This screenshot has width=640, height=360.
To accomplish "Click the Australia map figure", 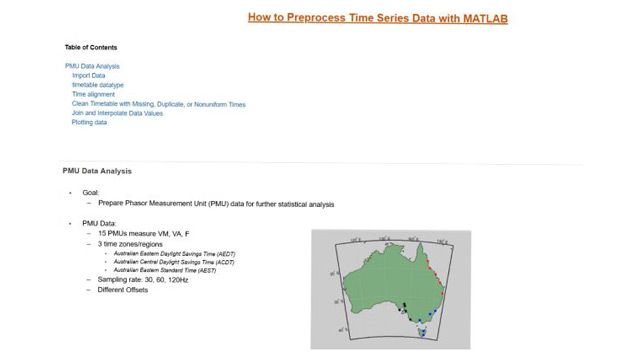I will coord(391,289).
